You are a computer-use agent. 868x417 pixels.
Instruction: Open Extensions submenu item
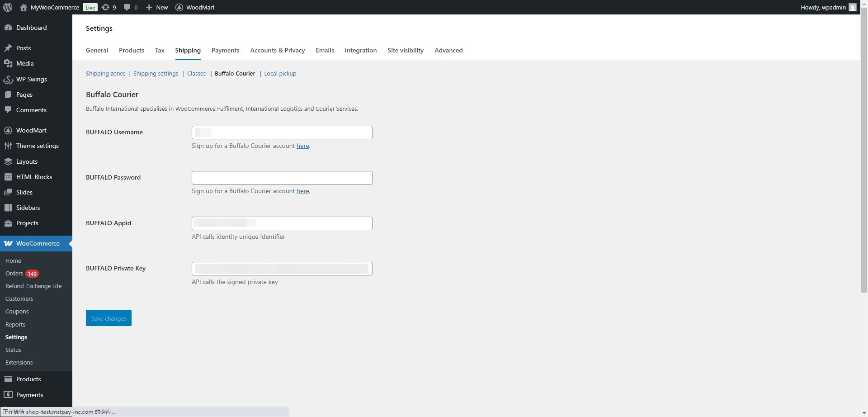coord(19,362)
